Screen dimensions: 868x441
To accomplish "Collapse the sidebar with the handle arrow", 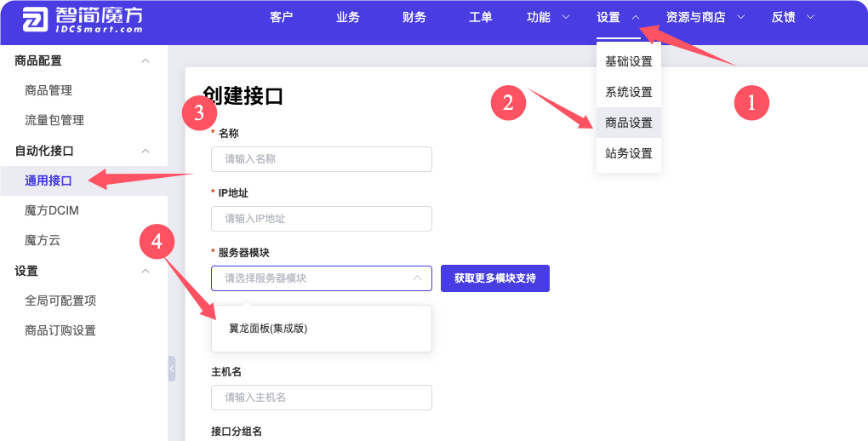I will coord(172,369).
